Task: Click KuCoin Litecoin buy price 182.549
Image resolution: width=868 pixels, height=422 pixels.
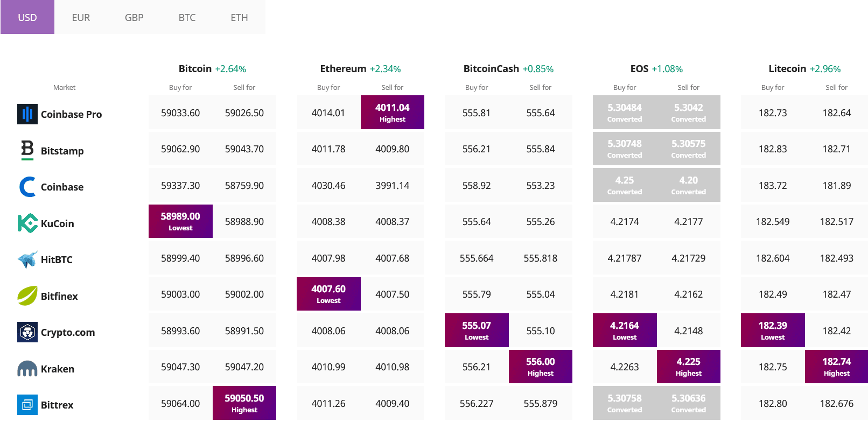Action: [773, 221]
